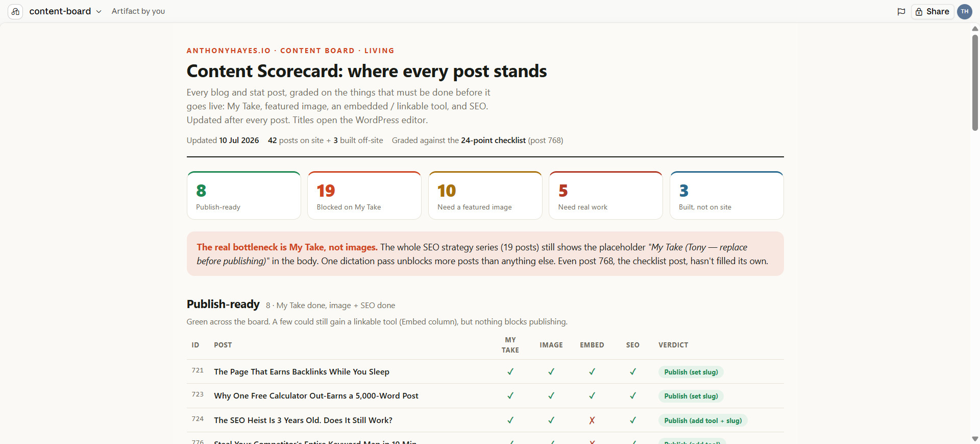Click the My Take checkmark for post 723
980x444 pixels.
point(510,396)
